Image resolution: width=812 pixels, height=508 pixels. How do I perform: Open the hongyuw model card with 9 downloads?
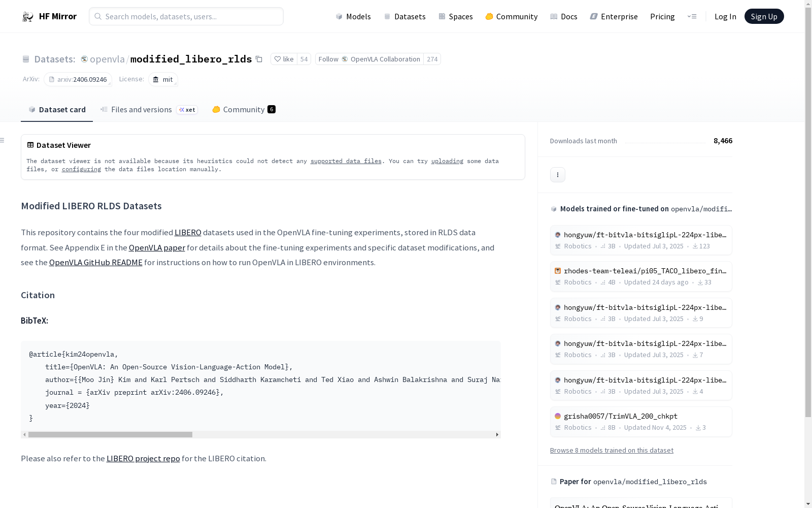pyautogui.click(x=641, y=313)
